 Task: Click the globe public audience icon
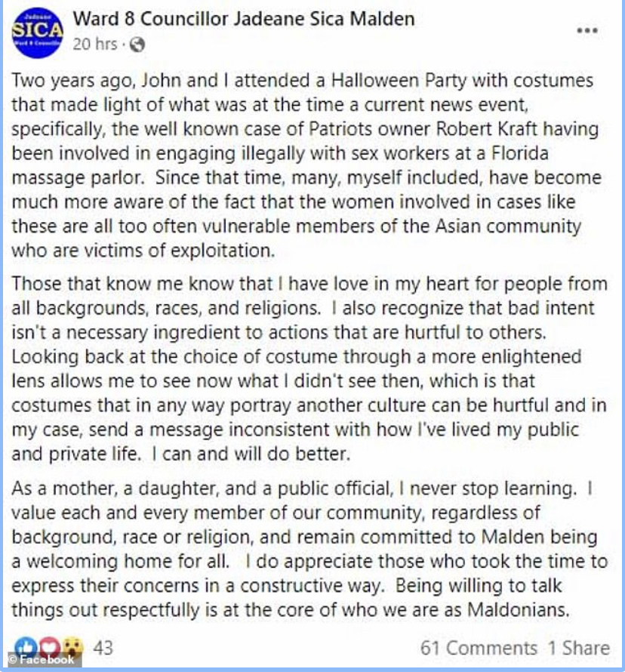(x=137, y=45)
